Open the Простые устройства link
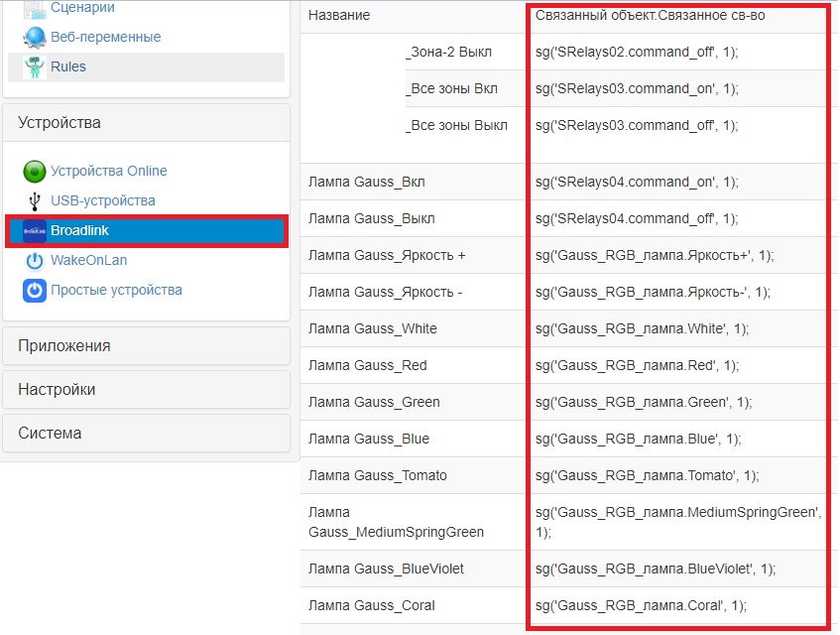The image size is (840, 635). click(x=116, y=291)
